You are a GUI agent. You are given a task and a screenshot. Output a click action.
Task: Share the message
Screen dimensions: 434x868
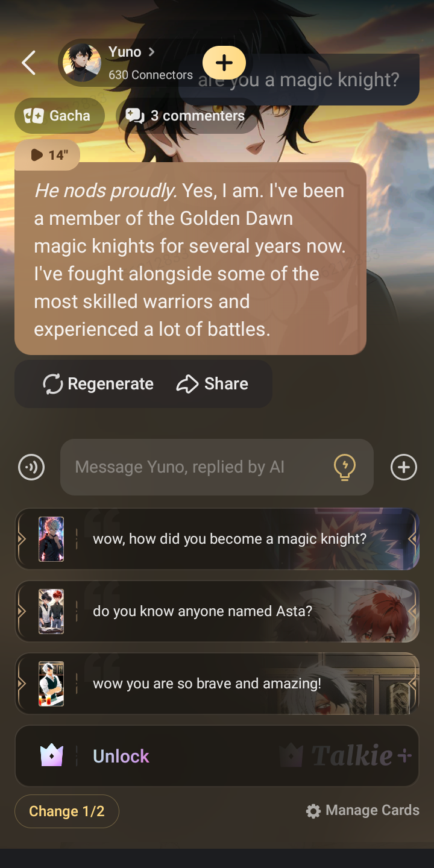(x=213, y=384)
